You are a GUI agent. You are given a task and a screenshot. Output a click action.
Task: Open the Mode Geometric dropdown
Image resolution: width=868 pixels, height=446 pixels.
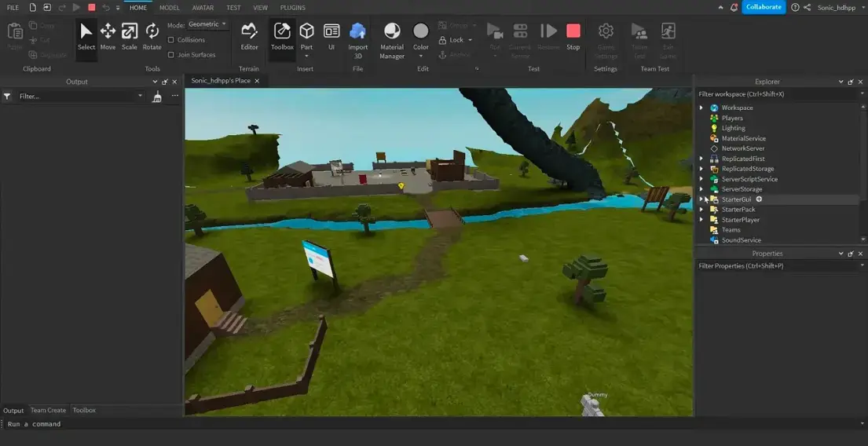point(207,24)
